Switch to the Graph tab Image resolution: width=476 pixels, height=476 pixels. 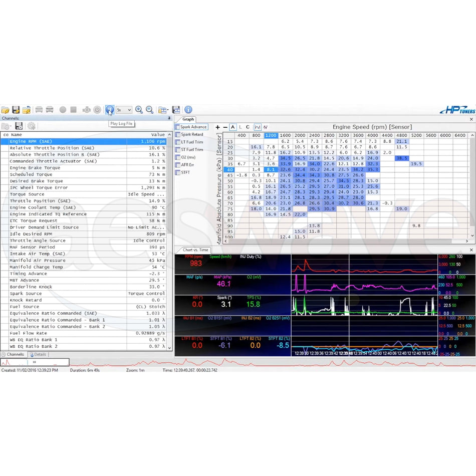189,119
